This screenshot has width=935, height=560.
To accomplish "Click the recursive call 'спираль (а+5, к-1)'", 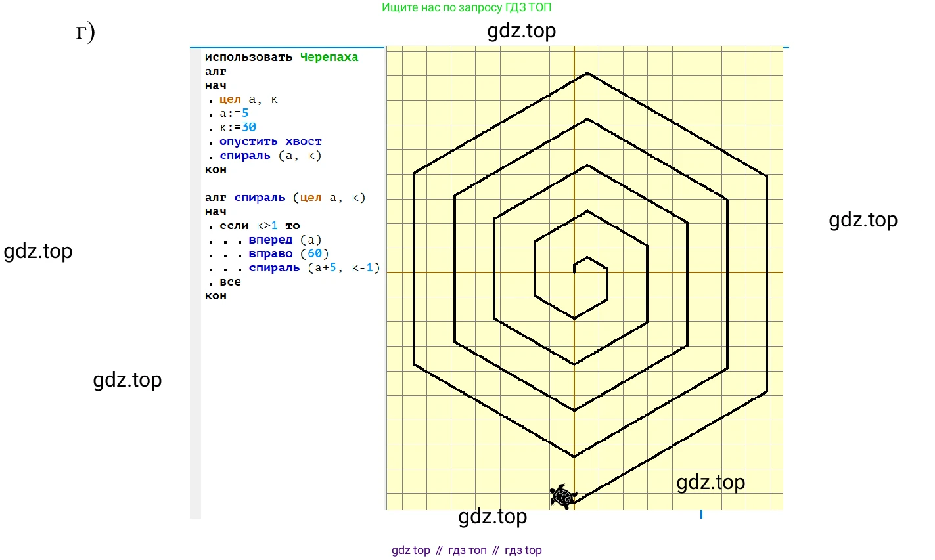I will point(314,268).
